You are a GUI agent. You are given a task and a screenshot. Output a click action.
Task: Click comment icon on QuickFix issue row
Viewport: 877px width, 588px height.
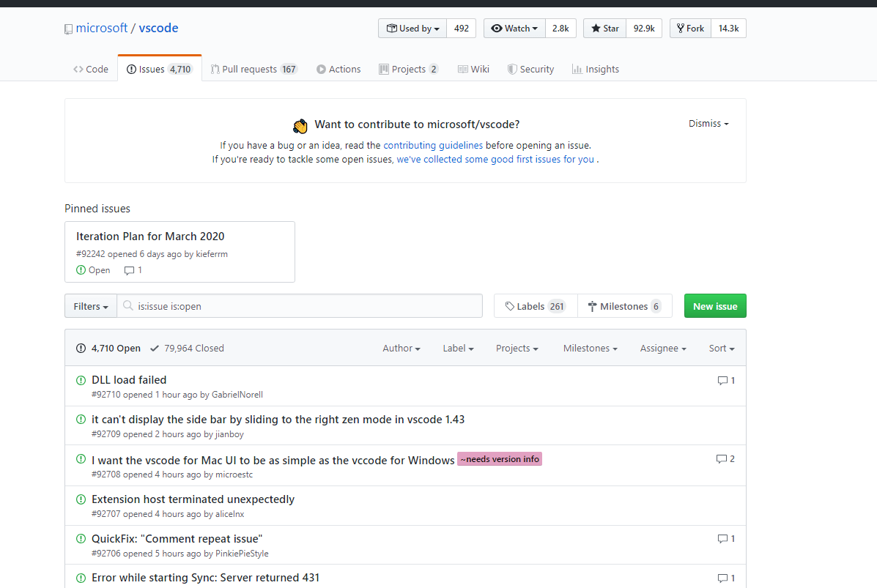(x=722, y=539)
